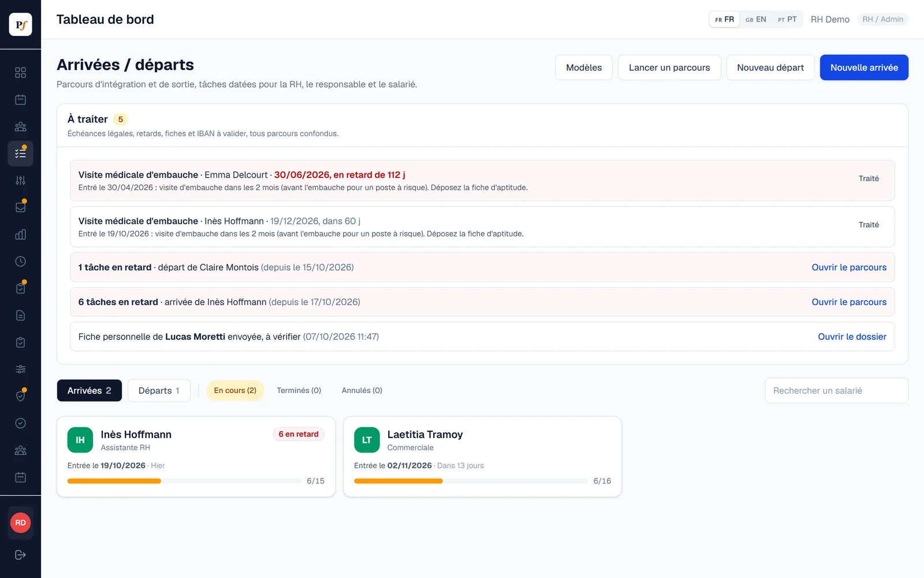Click the RH Demo account name
Viewport: 924px width, 578px height.
coord(830,19)
